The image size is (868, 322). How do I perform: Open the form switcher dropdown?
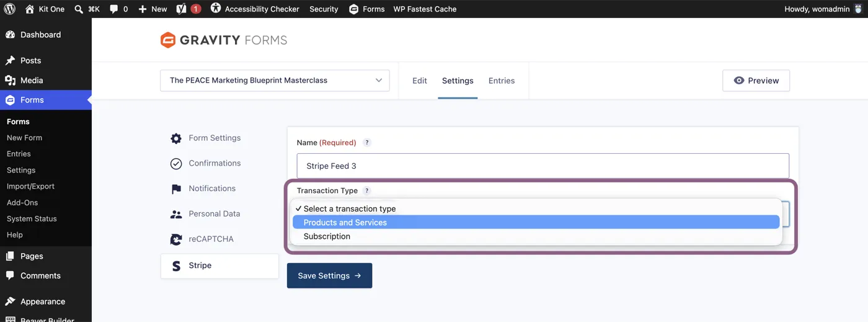tap(275, 81)
